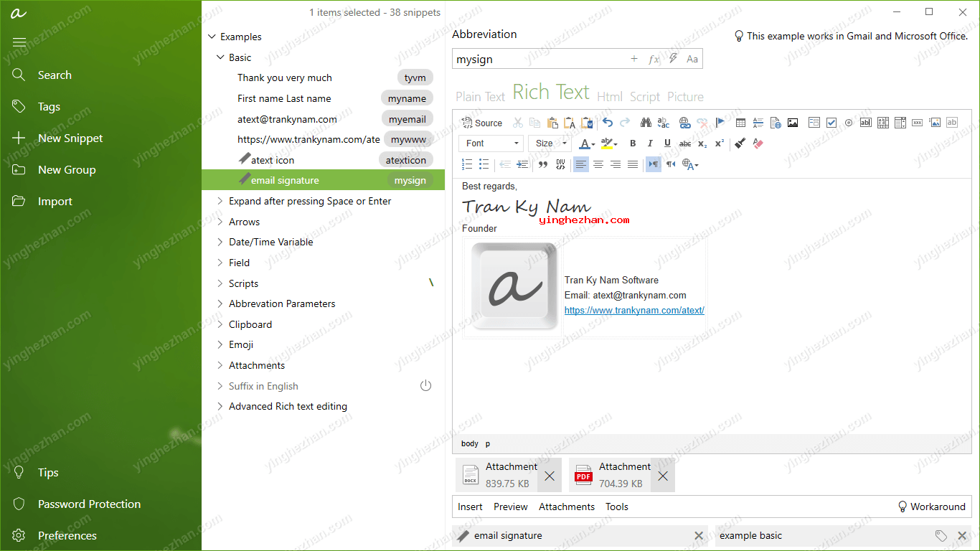The width and height of the screenshot is (980, 551).
Task: Click the Block Quote icon
Action: tap(543, 164)
